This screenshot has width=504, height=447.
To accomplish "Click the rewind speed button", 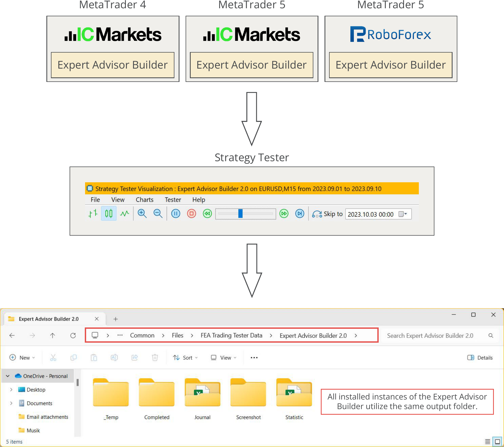I will [x=207, y=214].
